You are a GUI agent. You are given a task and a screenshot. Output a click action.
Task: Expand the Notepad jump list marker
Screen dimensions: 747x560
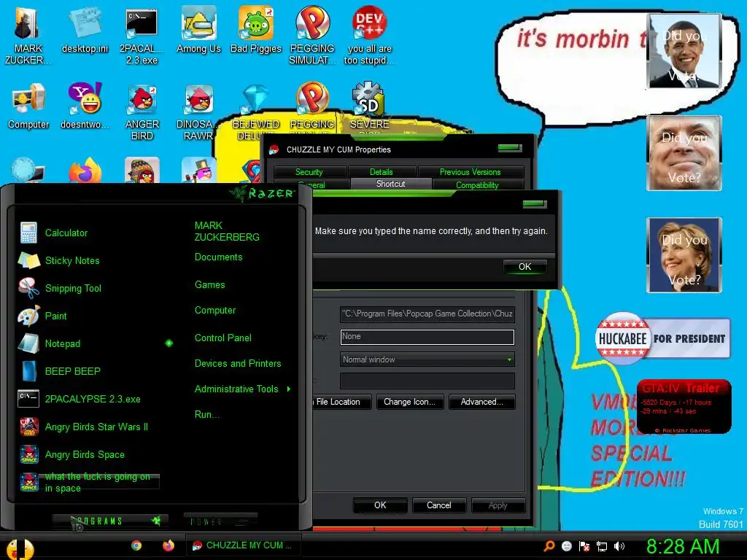pyautogui.click(x=169, y=343)
